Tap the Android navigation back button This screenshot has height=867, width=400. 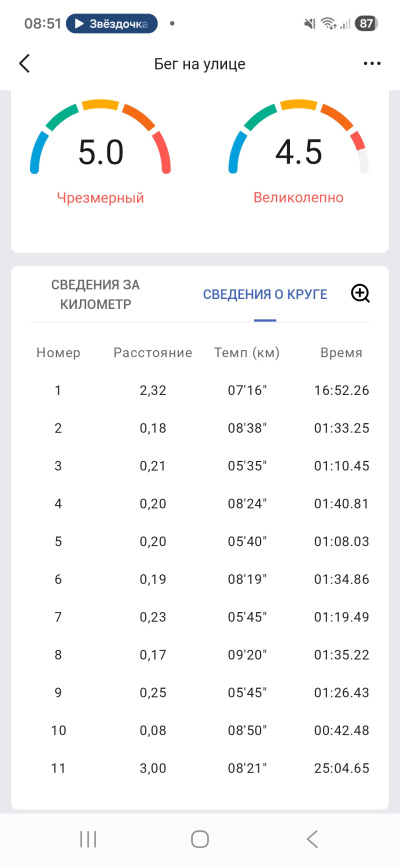312,839
